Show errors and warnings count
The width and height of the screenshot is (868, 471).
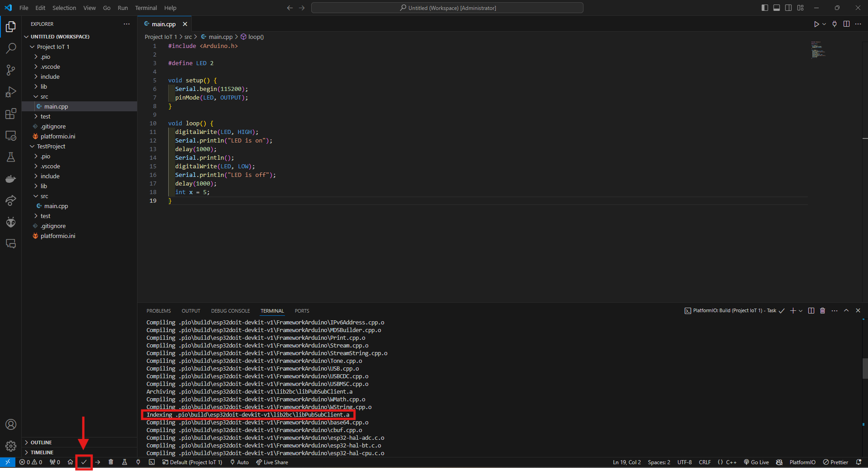click(x=31, y=462)
